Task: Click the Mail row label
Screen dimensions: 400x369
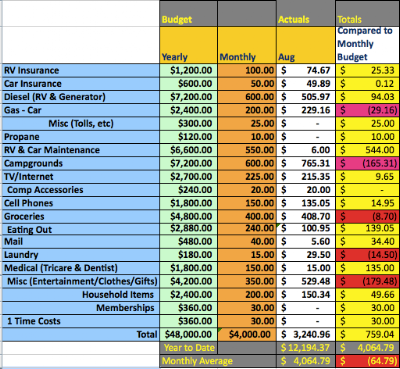Action: [x=81, y=242]
